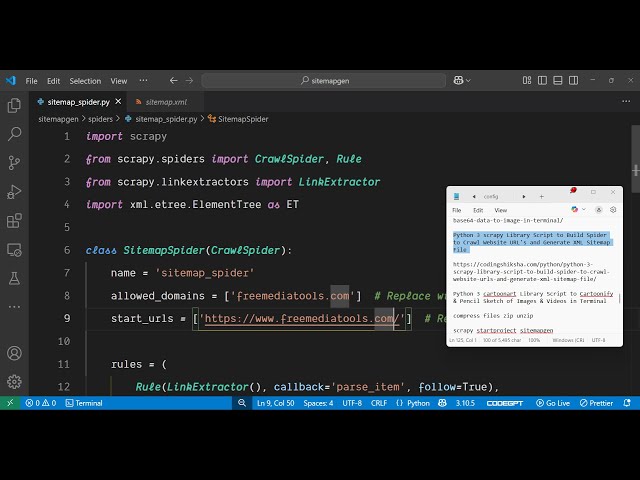Change end of line sequence CRLF
640x480 pixels.
click(379, 403)
